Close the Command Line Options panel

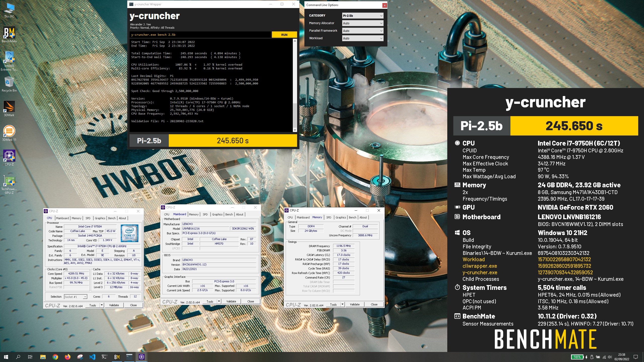[384, 5]
